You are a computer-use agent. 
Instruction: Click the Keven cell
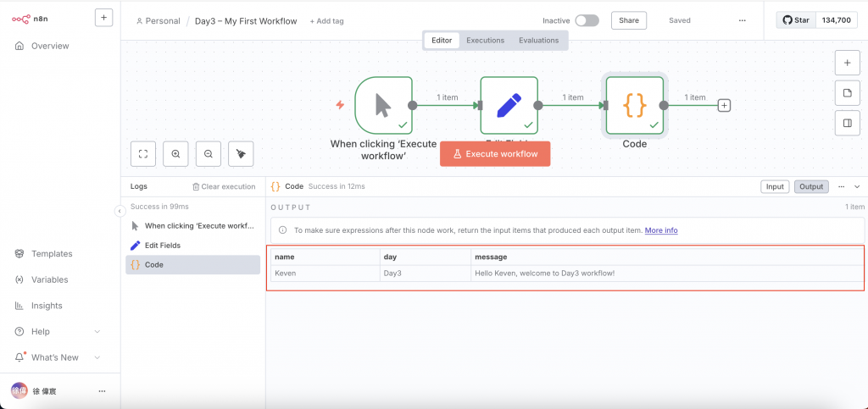(325, 273)
